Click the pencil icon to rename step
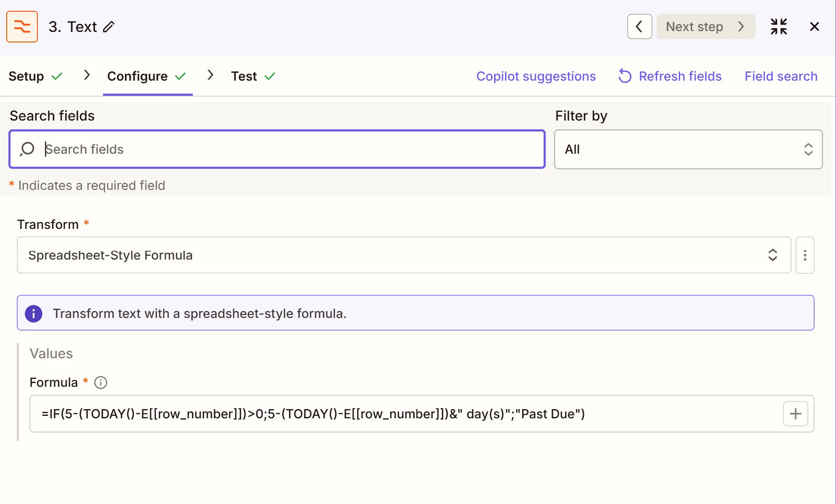Screen dimensions: 836x504 click(109, 27)
